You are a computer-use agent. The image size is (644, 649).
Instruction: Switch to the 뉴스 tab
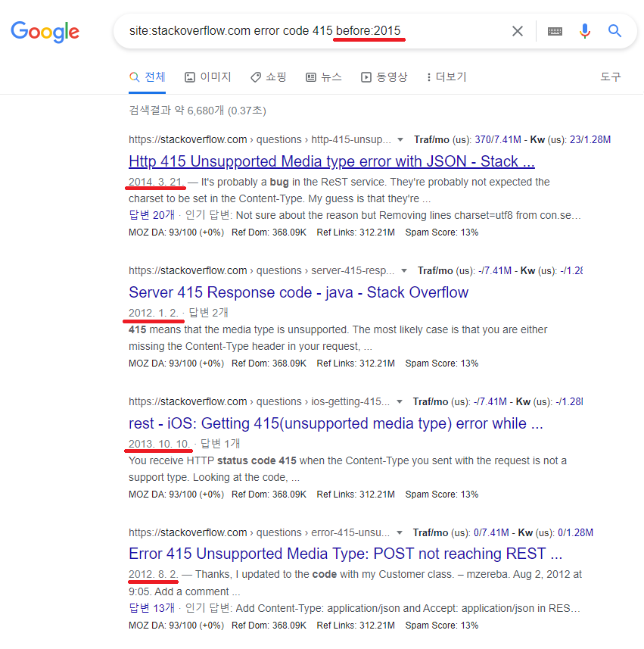pyautogui.click(x=324, y=77)
